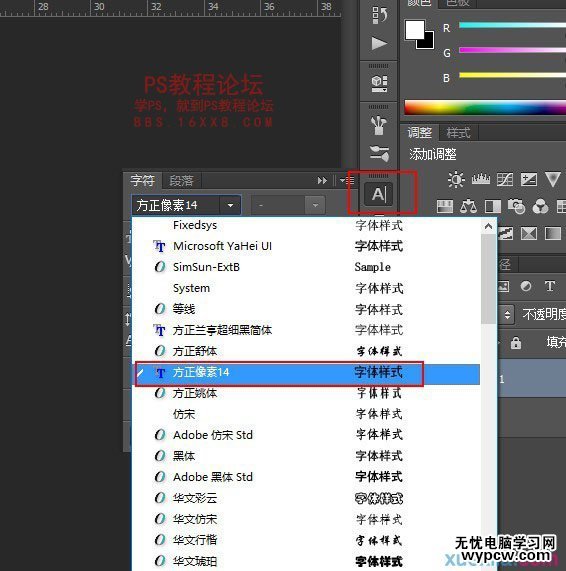Pick the 方正兰亭超细黑简体 font
Viewport: 566px width, 571px height.
[x=306, y=330]
